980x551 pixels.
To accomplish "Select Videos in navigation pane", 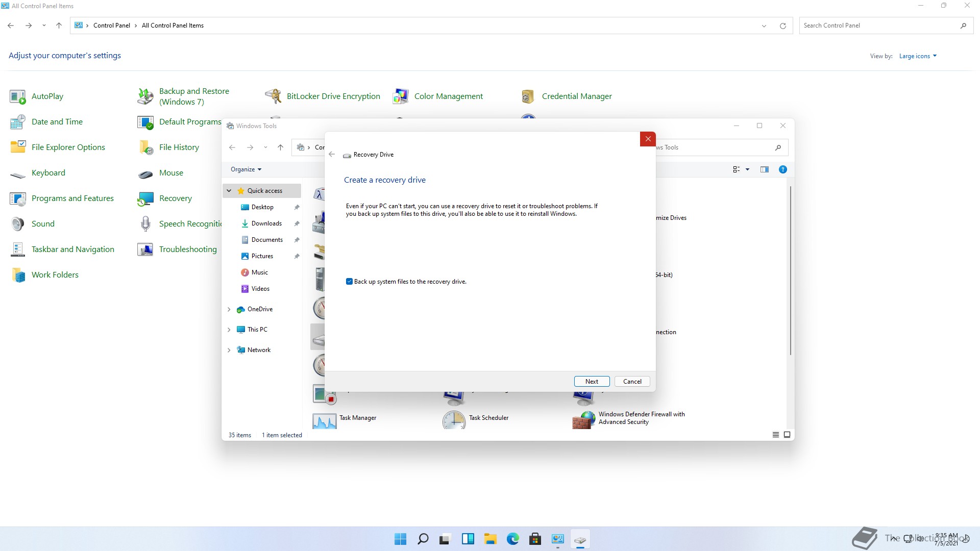I will (x=260, y=289).
